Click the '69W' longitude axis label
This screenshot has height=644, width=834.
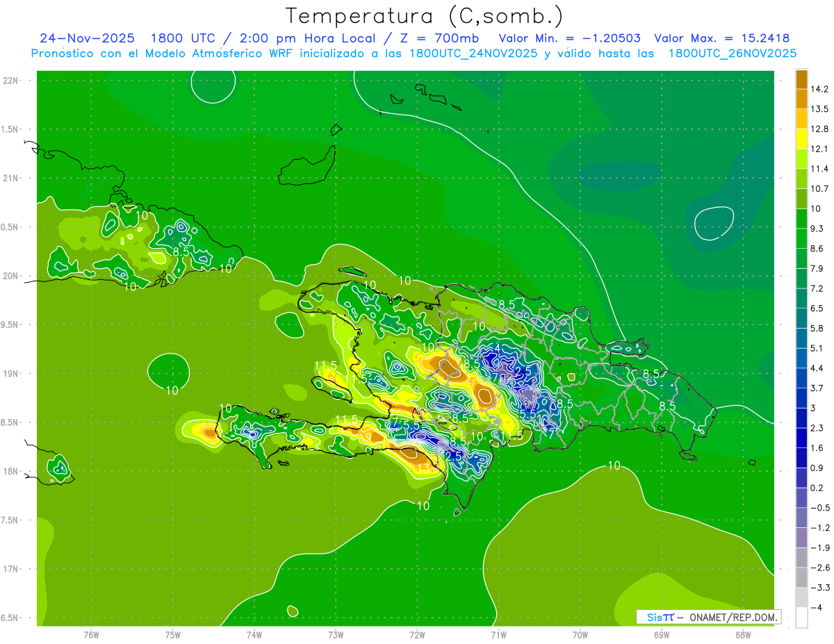point(662,634)
